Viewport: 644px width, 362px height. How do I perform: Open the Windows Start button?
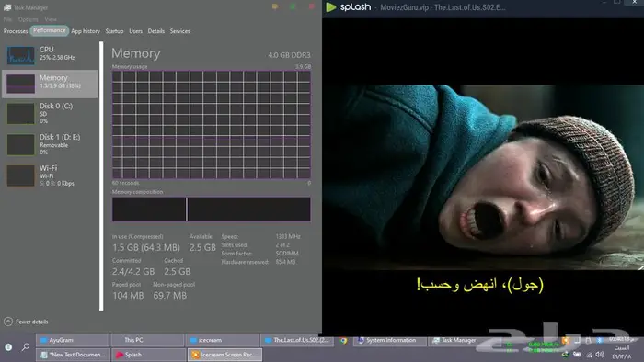pyautogui.click(x=8, y=347)
